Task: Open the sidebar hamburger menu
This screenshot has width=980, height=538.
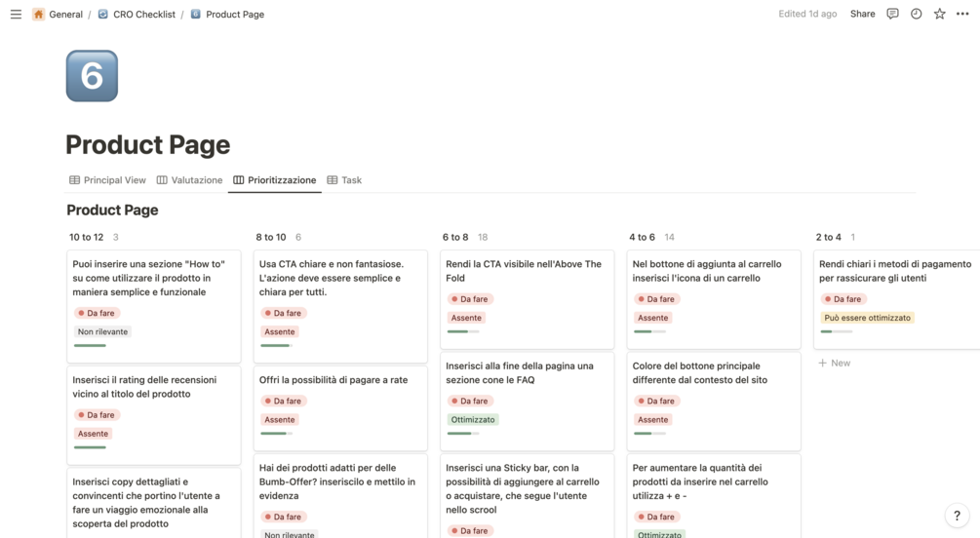Action: 16,15
